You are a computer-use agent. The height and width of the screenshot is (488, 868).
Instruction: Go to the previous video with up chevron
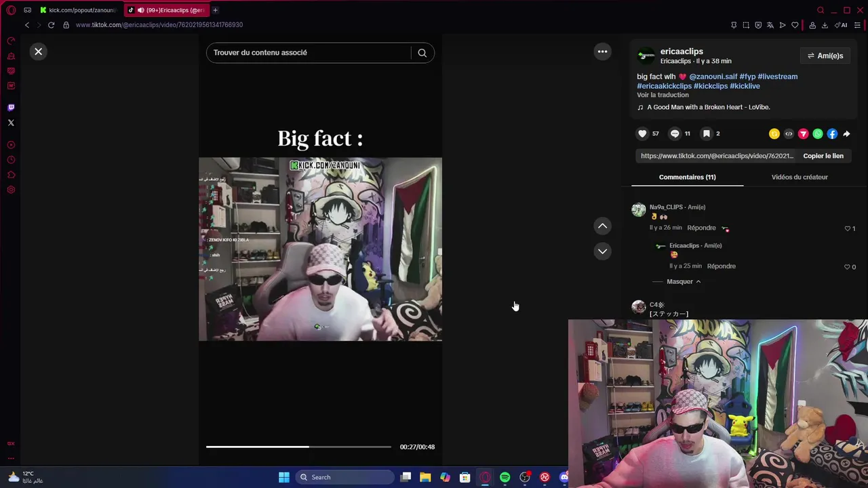pos(602,226)
